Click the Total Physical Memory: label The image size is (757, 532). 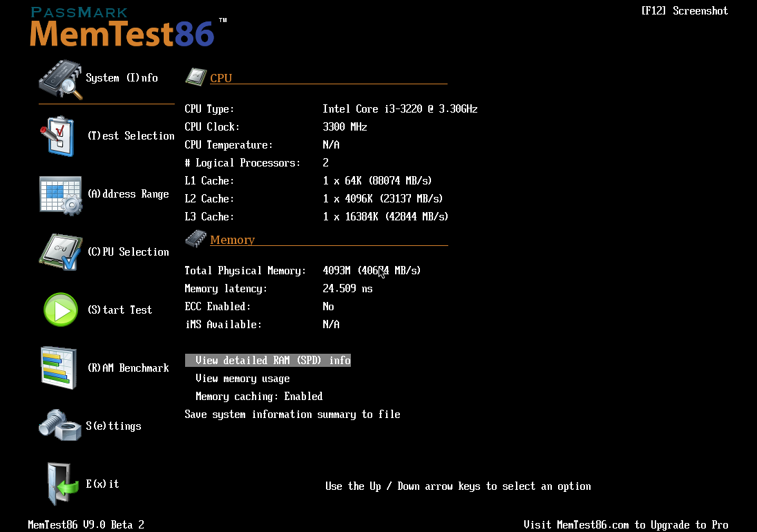[245, 271]
